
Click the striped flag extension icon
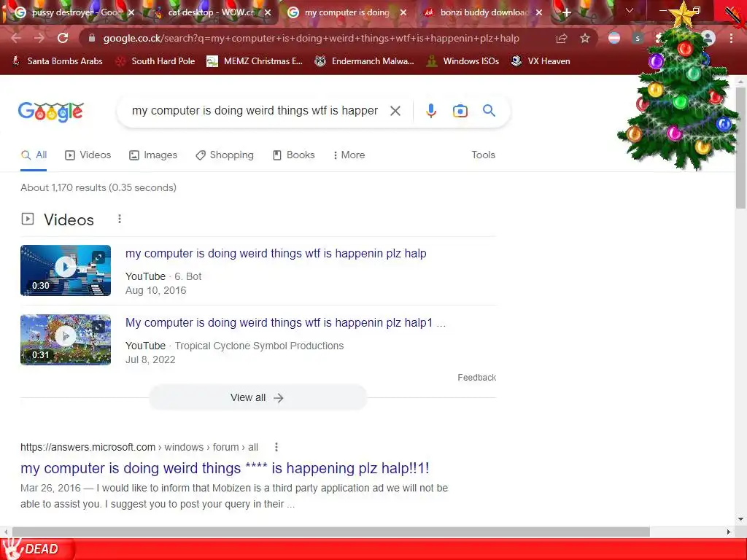[614, 39]
